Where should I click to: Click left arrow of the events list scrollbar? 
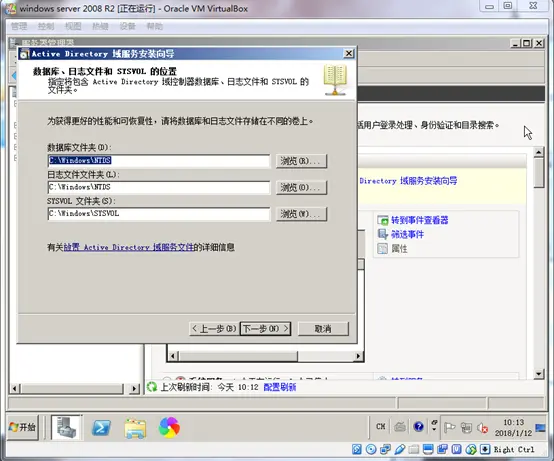(x=173, y=356)
